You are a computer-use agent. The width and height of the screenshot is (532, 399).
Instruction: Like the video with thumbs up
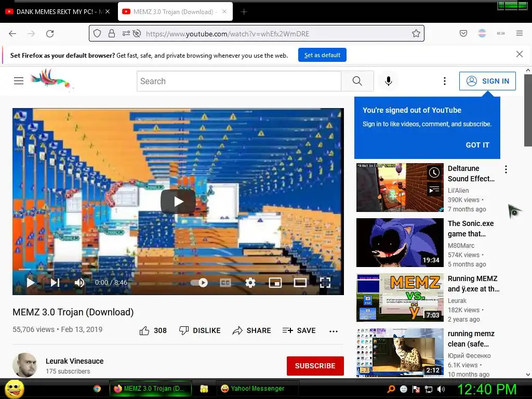(153, 330)
